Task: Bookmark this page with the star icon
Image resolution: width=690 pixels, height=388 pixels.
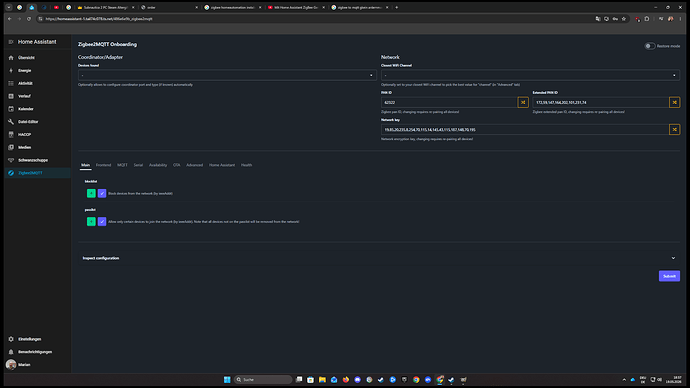Action: coord(624,19)
